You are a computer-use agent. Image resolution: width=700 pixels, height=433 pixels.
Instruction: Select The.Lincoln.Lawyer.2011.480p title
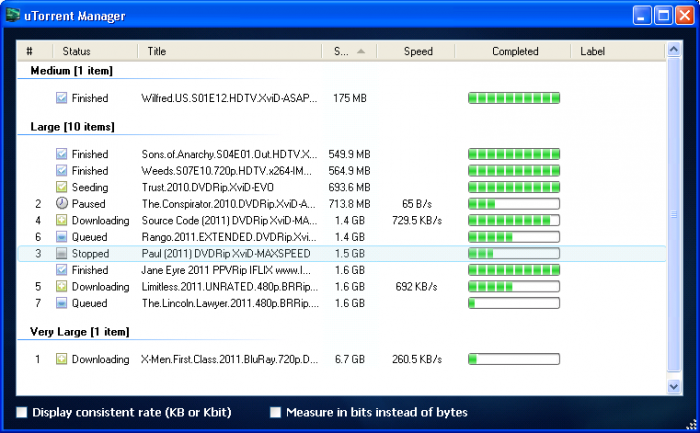click(230, 303)
